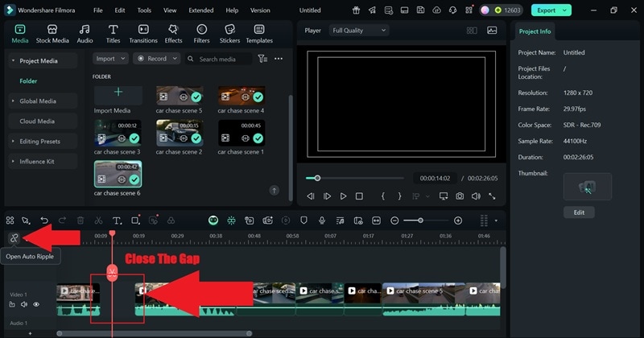Viewport: 644px width, 338px height.
Task: Select car chase scene 6 thumbnail
Action: (x=118, y=174)
